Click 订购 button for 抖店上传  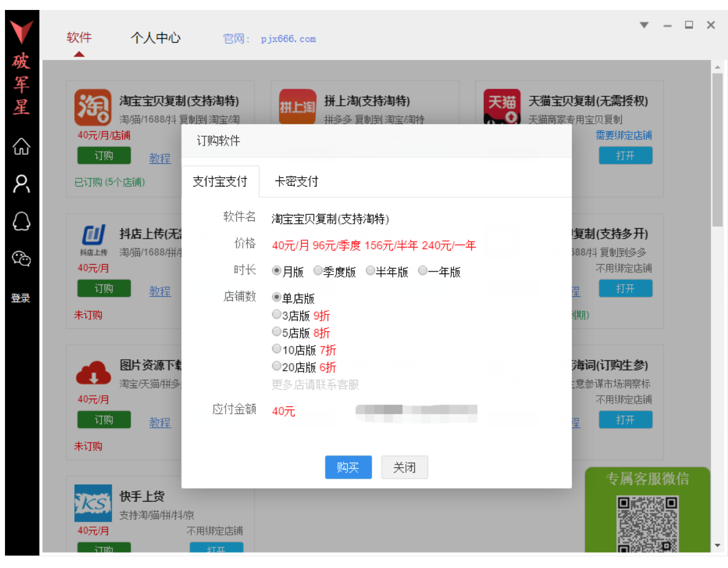[x=104, y=288]
